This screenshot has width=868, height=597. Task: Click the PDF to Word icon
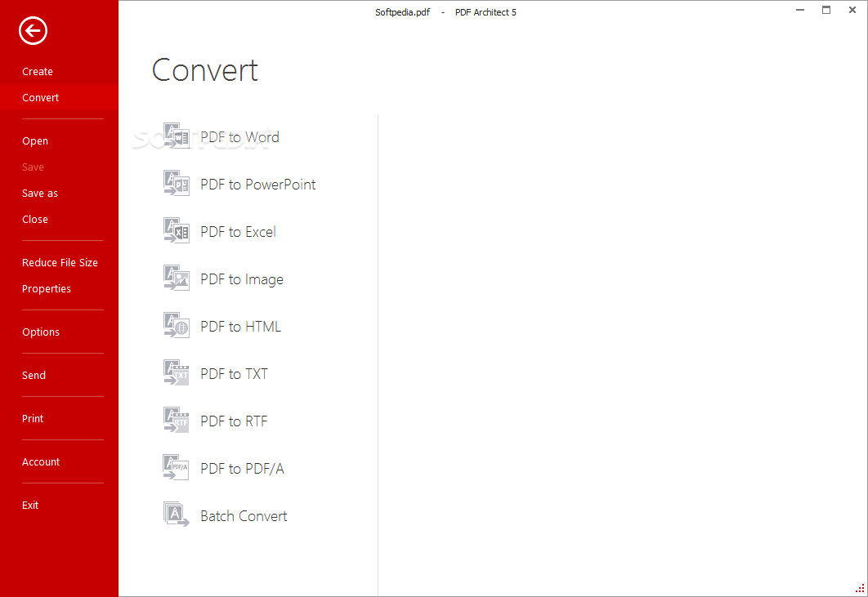click(177, 136)
